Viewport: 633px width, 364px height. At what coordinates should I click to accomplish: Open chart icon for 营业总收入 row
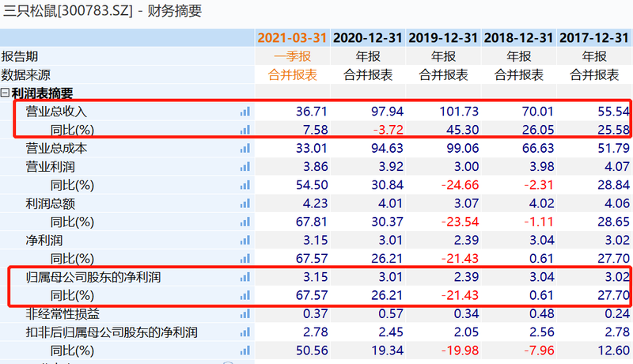point(245,112)
